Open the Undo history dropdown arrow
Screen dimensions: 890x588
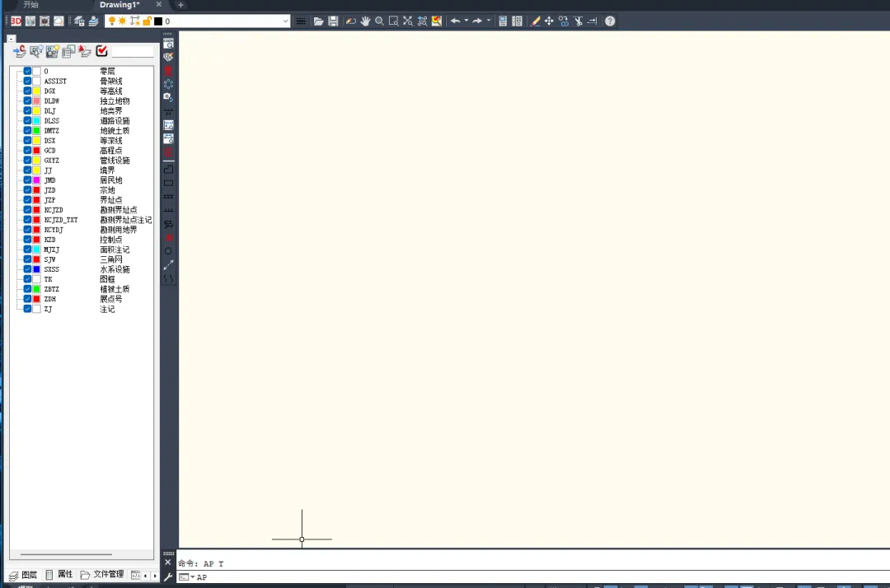466,21
